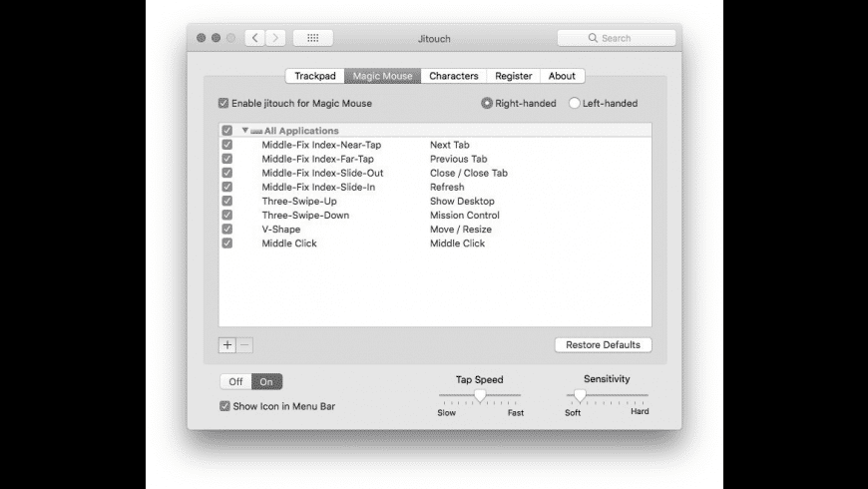868x489 pixels.
Task: Go forward with the right chevron button
Action: tap(275, 38)
